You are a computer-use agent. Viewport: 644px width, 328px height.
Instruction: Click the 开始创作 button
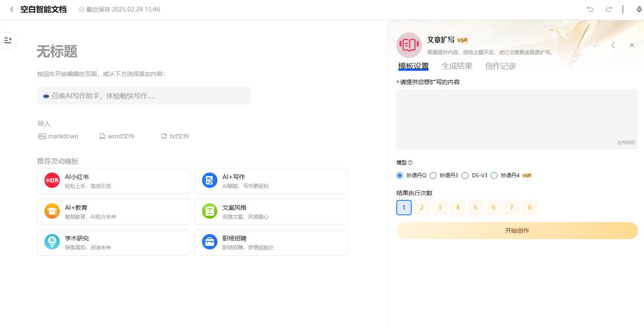pos(517,231)
